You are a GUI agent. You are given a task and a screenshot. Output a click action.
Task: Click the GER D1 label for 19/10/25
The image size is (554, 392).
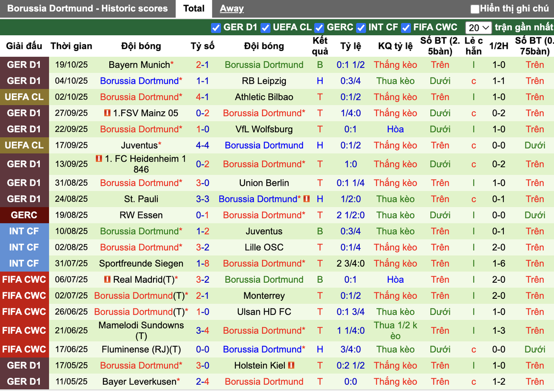coord(24,65)
